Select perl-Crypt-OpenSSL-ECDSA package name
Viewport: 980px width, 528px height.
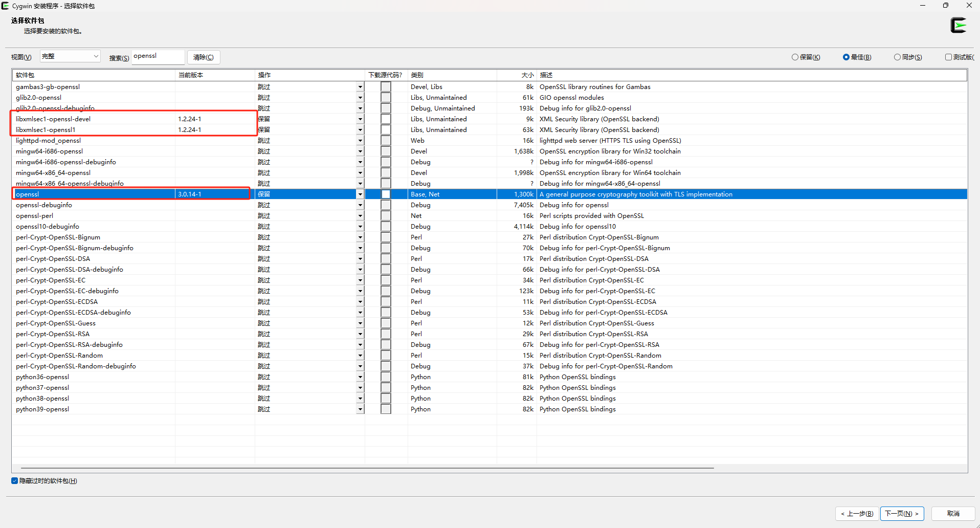(x=57, y=302)
